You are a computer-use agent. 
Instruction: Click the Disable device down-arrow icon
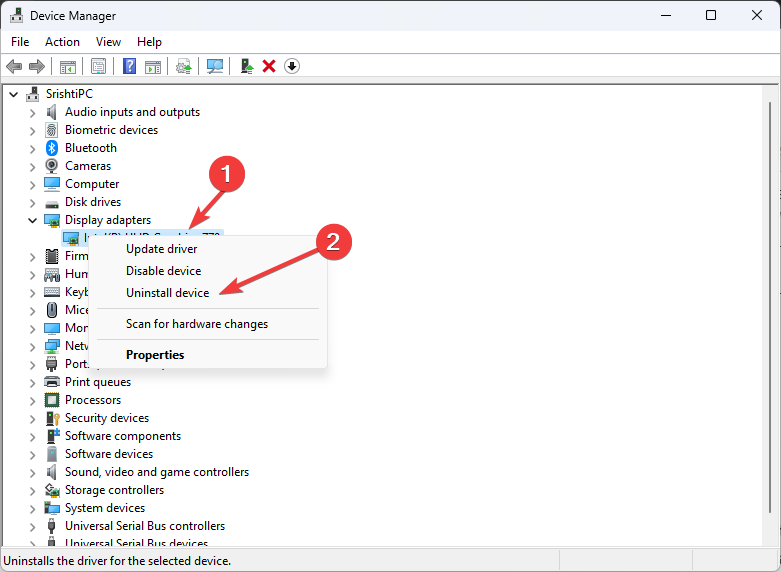tap(292, 66)
